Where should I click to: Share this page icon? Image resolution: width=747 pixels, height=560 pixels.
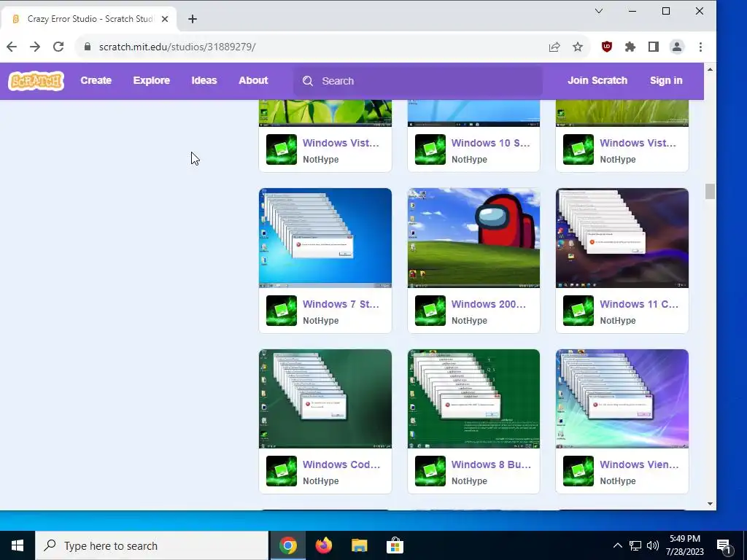[x=554, y=47]
